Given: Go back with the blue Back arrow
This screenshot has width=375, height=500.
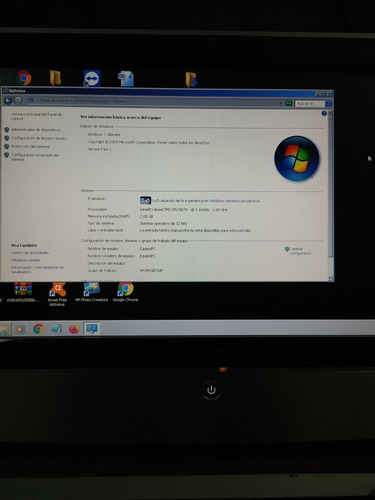Looking at the screenshot, I should [8, 100].
